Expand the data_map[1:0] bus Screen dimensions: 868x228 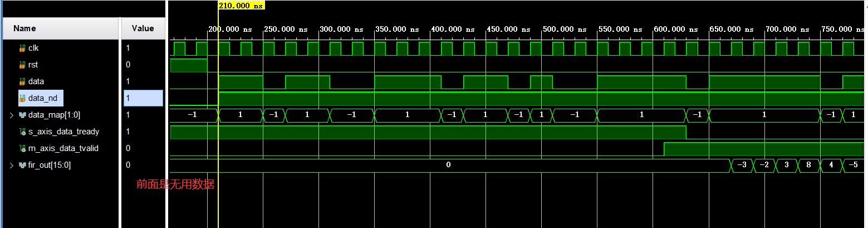[12, 115]
